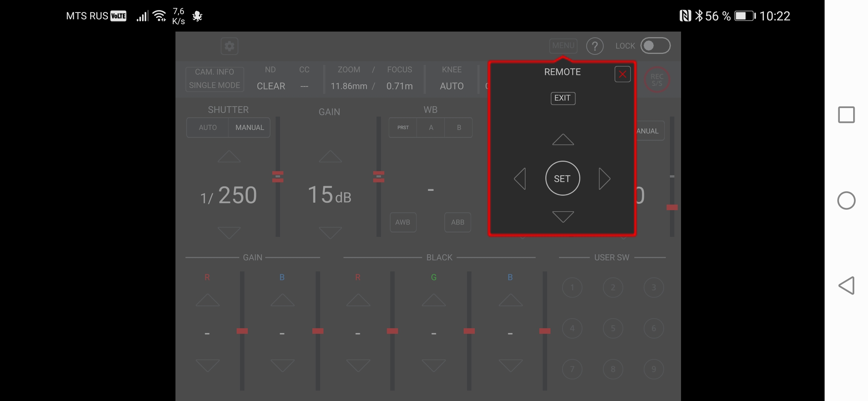Viewport: 868px width, 401px height.
Task: Switch shutter to AUTO mode
Action: [208, 128]
